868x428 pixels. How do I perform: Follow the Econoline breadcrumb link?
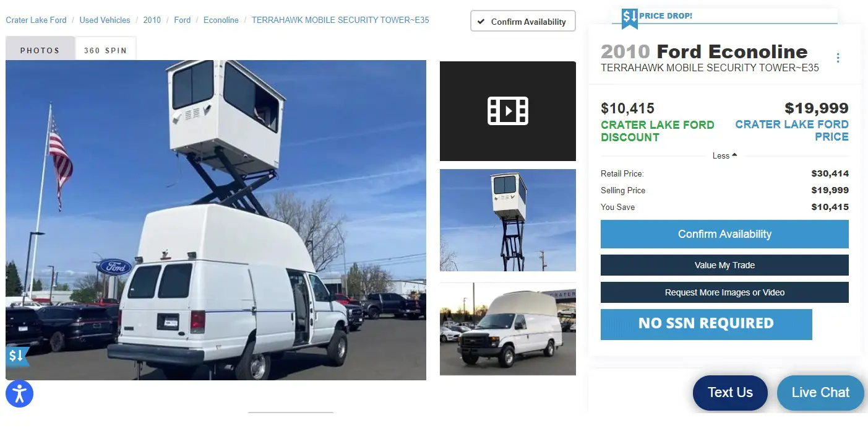221,20
